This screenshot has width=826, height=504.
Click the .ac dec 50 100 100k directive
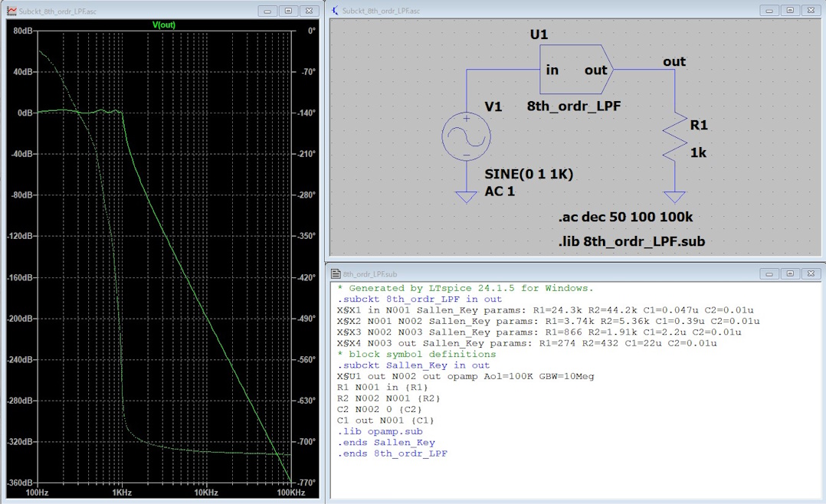[625, 217]
